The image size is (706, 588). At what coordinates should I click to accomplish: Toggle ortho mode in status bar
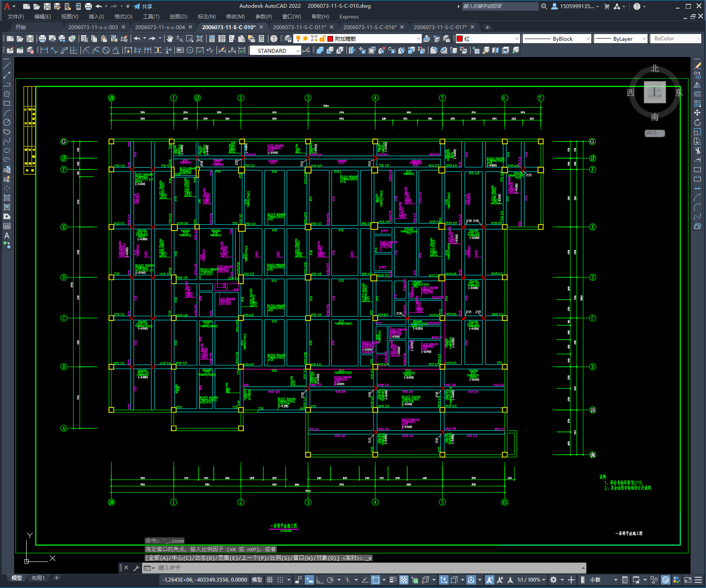[x=320, y=580]
